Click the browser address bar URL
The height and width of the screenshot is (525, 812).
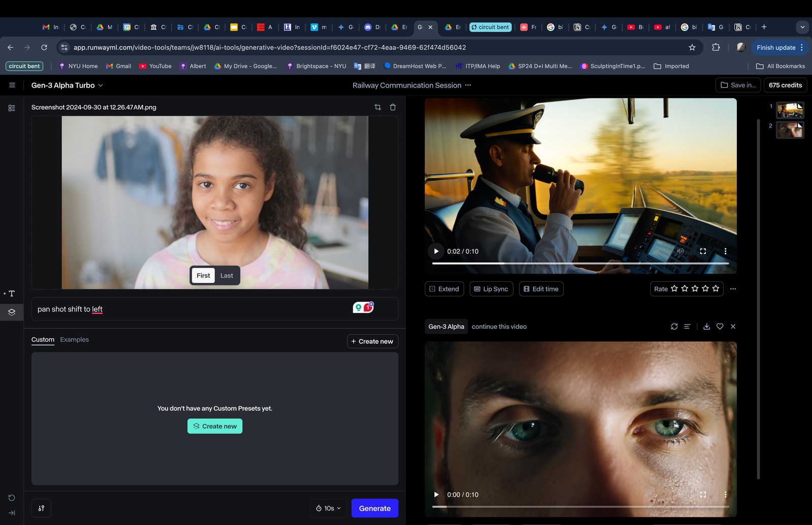(x=269, y=47)
